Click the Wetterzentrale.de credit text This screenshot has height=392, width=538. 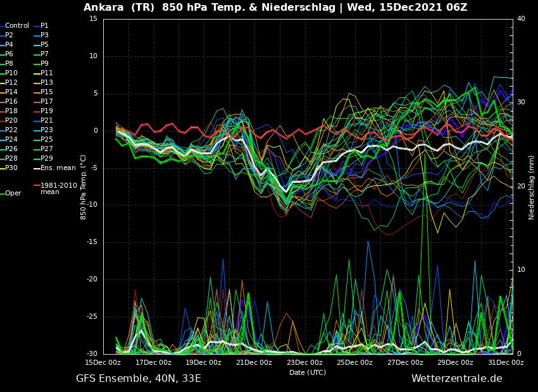click(457, 379)
